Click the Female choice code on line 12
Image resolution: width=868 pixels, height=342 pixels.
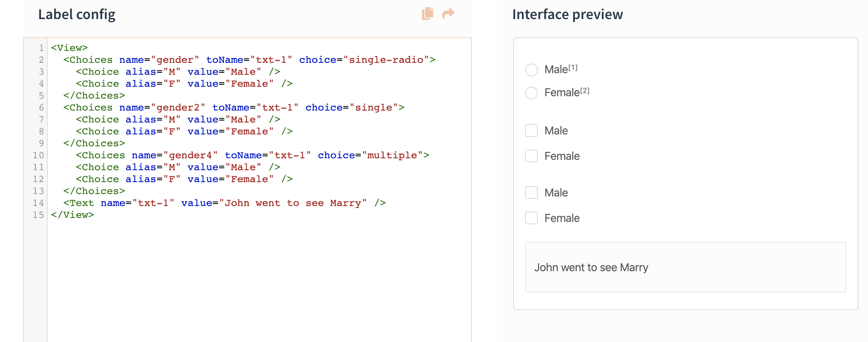point(184,179)
